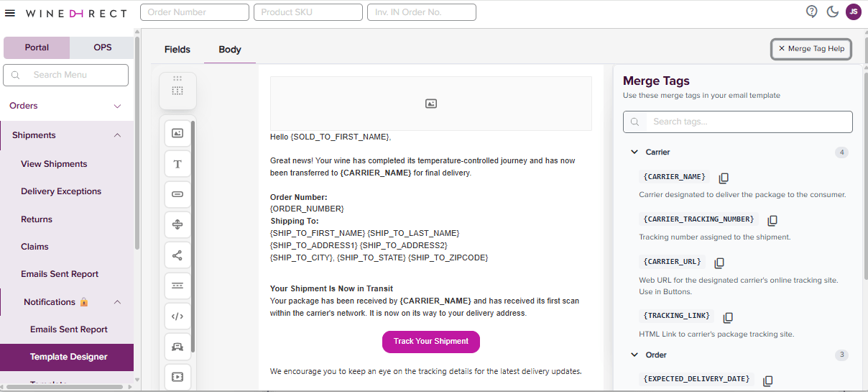
Task: Switch to the Fields tab
Action: point(177,50)
